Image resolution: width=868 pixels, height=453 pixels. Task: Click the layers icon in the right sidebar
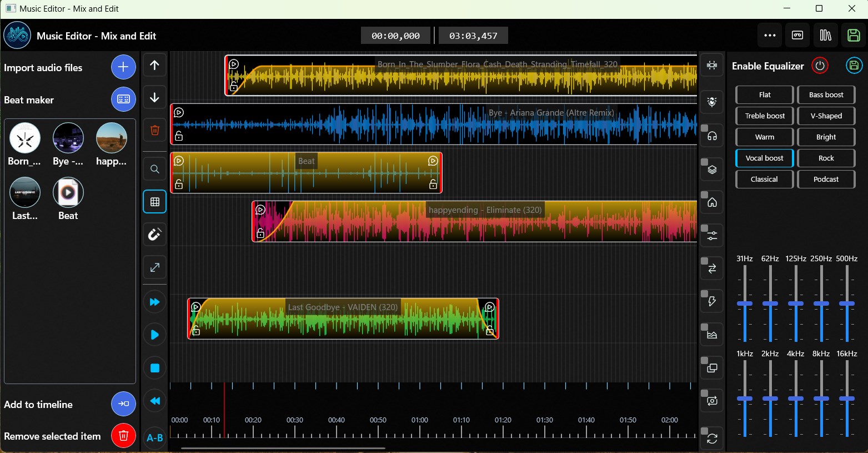click(x=711, y=169)
